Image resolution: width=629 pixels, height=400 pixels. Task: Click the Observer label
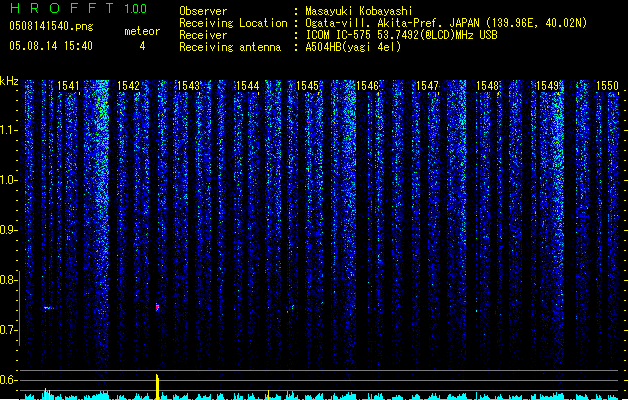203,11
